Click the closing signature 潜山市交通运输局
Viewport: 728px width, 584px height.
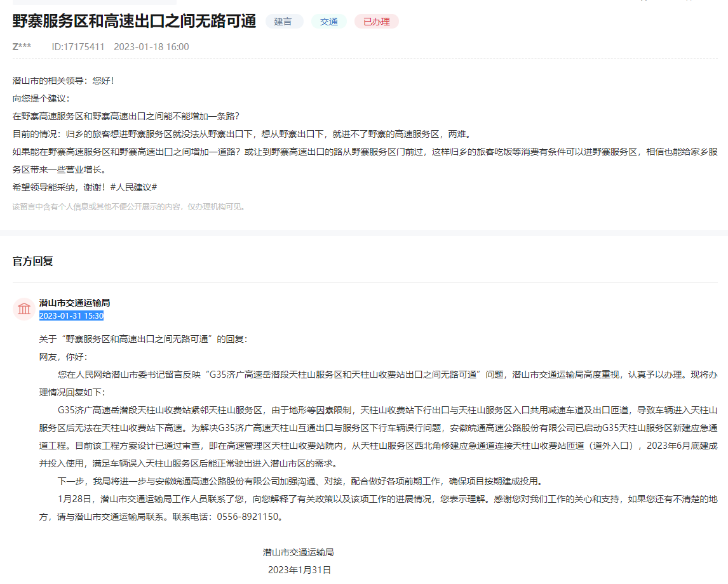[299, 552]
